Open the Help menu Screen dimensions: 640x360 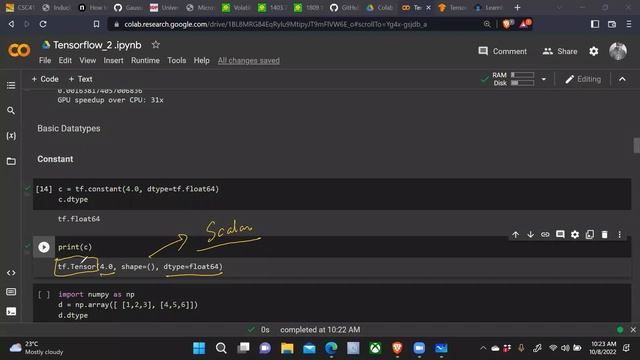tap(201, 60)
